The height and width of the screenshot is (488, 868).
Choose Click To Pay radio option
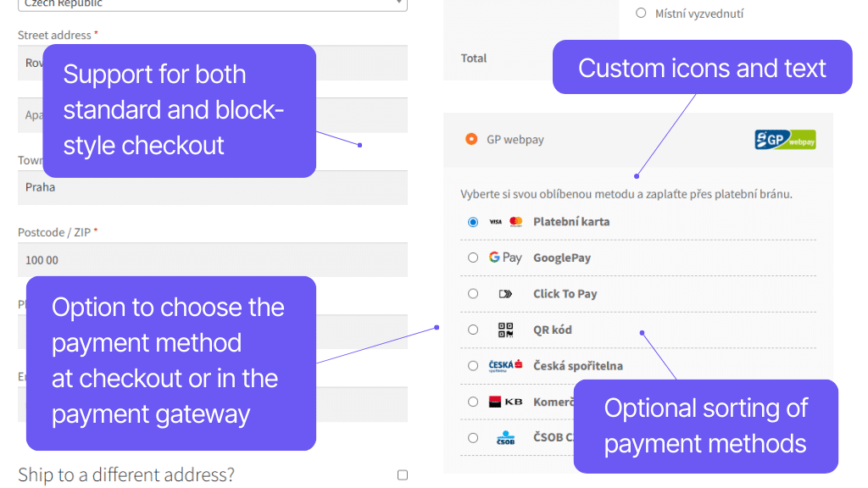pos(473,294)
